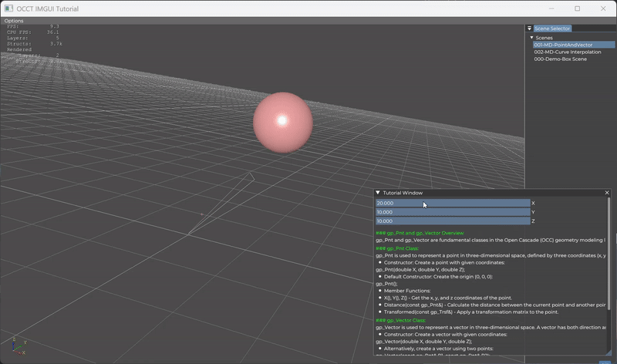Click the pink sphere in the viewport
Viewport: 617px width, 364px height.
(x=283, y=123)
